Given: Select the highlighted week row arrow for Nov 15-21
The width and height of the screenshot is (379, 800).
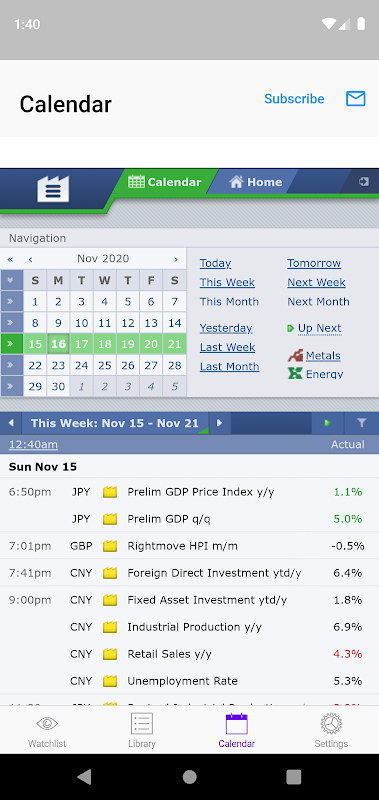Looking at the screenshot, I should [12, 344].
